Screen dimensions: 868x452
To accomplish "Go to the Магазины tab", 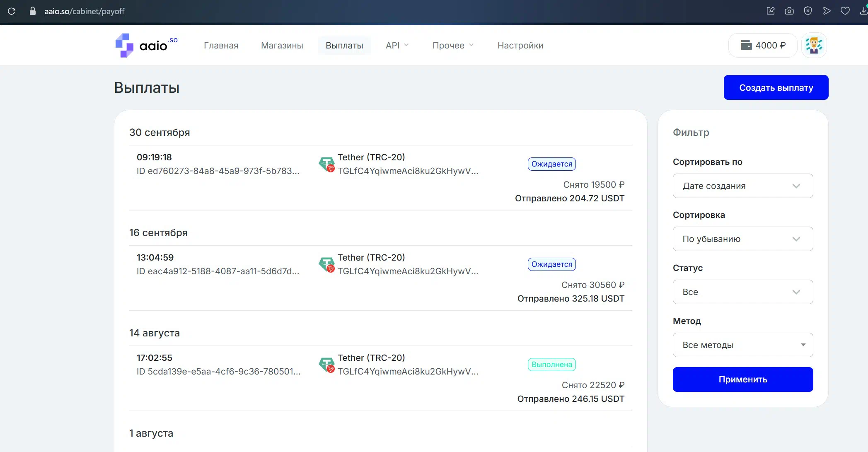I will 282,46.
